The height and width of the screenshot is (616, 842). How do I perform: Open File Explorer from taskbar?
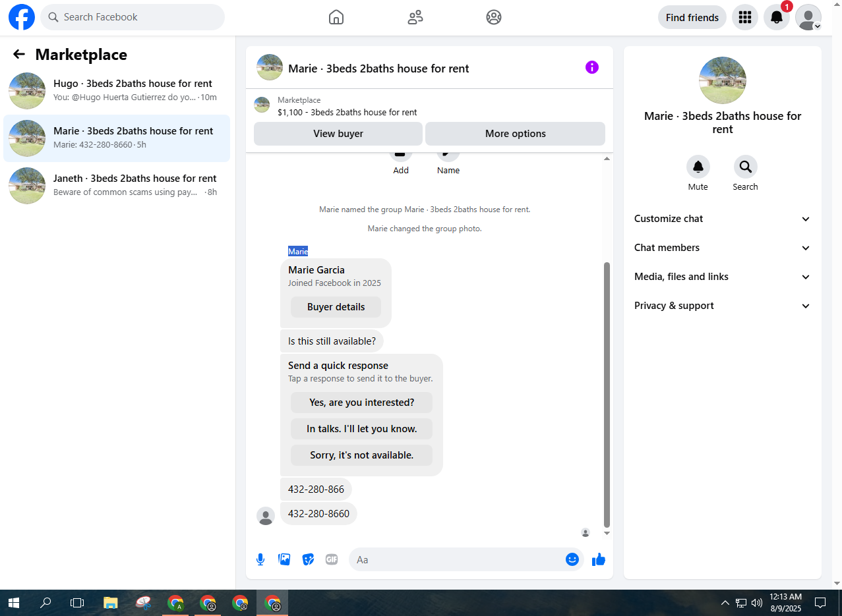tap(110, 602)
